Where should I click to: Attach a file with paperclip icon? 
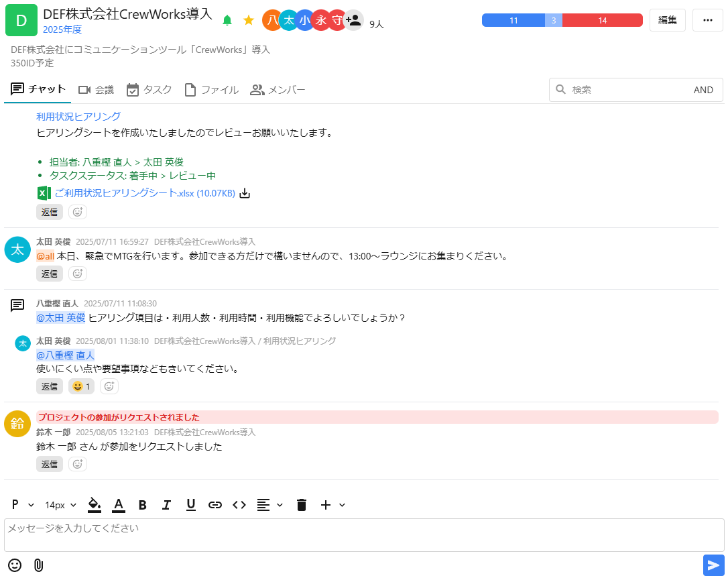coord(38,565)
